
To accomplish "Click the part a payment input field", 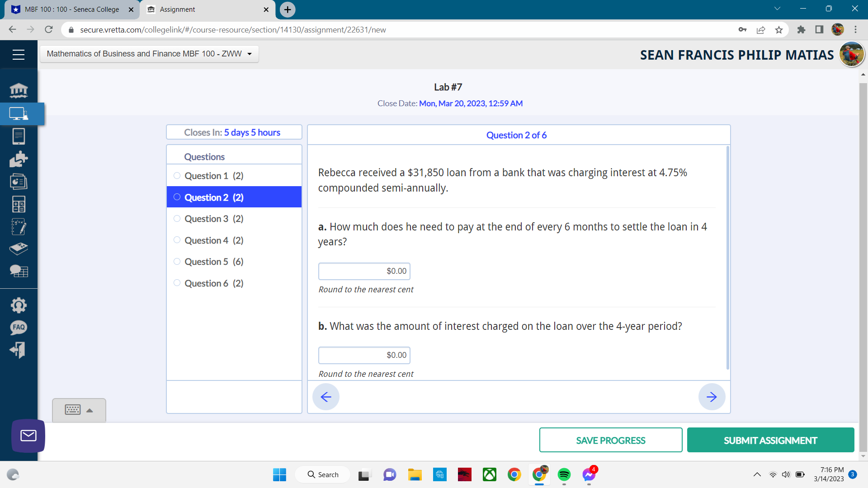I will coord(364,271).
